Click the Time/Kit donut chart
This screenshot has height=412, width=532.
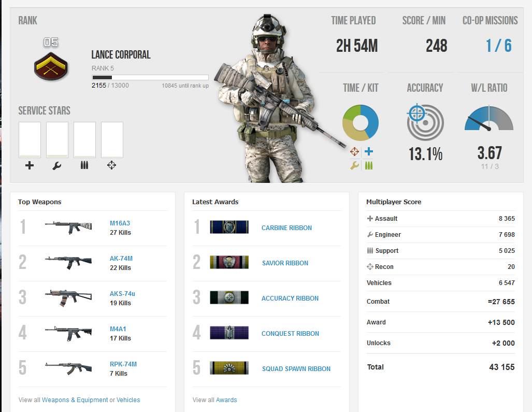pos(361,122)
